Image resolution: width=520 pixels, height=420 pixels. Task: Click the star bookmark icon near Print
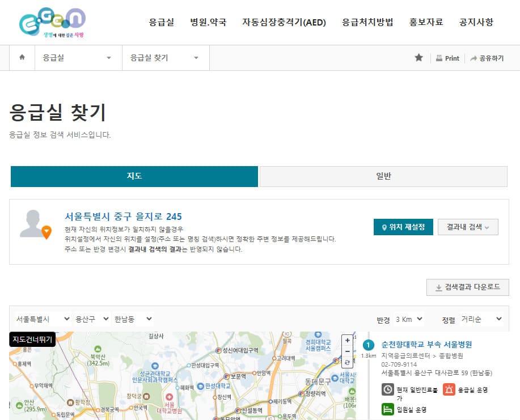click(418, 57)
